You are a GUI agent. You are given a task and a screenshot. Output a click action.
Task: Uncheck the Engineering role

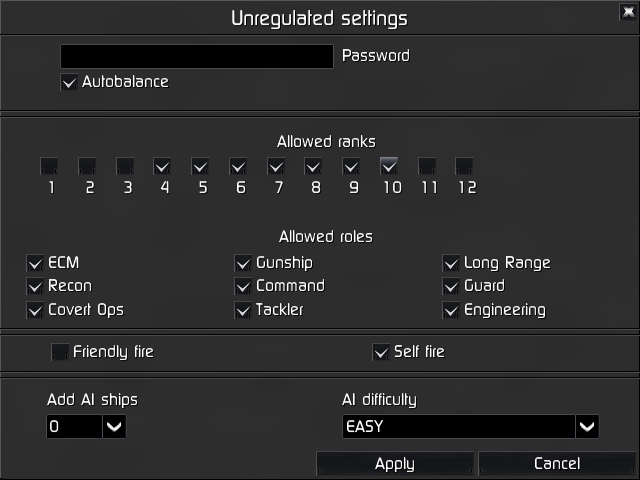tap(451, 310)
